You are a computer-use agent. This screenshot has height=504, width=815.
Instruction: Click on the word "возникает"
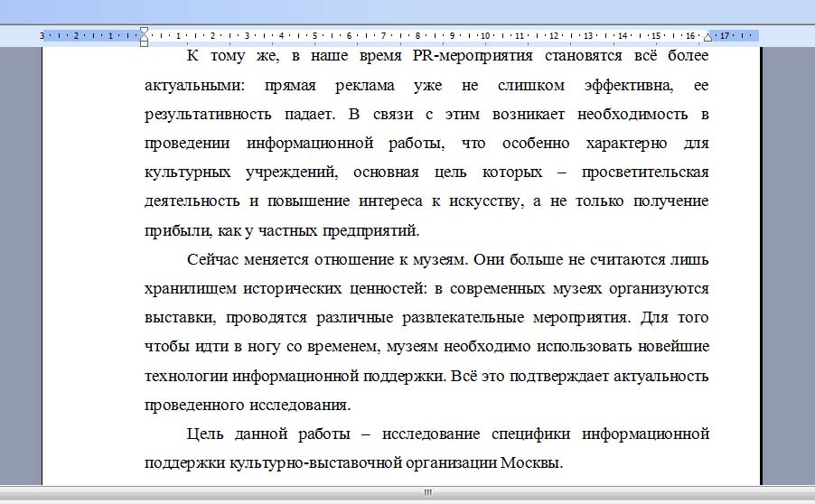click(x=528, y=114)
